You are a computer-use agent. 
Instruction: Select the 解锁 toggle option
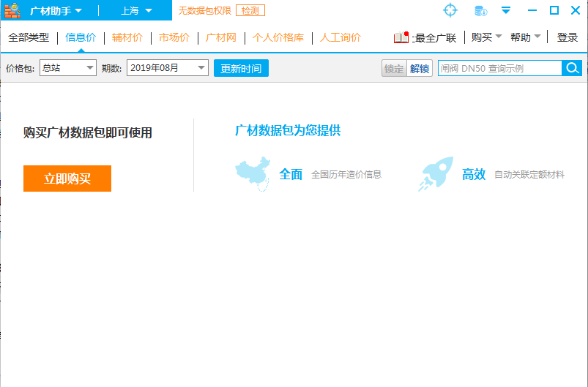(x=420, y=68)
